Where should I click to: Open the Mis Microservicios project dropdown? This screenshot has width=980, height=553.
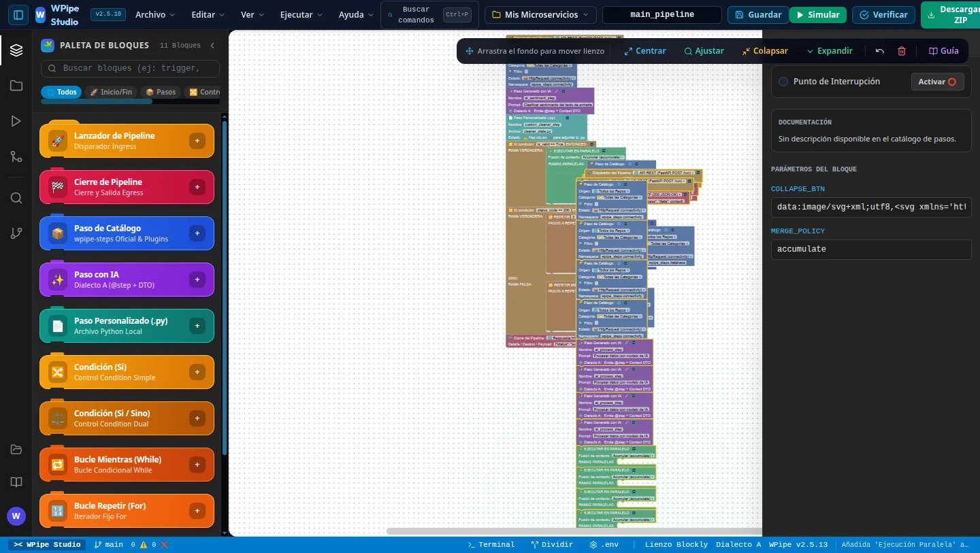(x=540, y=15)
